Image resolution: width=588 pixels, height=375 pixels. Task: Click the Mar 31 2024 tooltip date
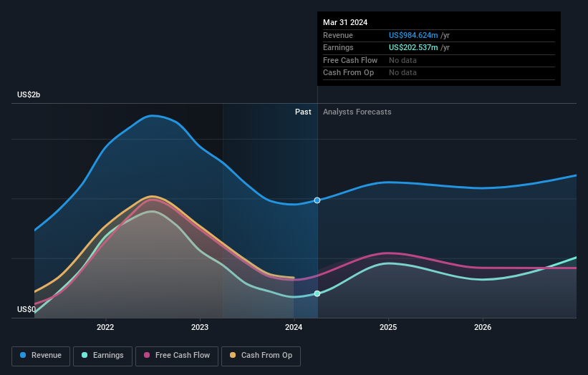(x=345, y=22)
